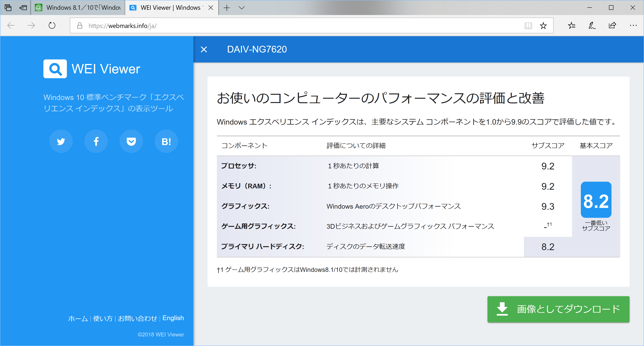Save page to Pocket icon
Screen dimensions: 644x346
(x=131, y=141)
